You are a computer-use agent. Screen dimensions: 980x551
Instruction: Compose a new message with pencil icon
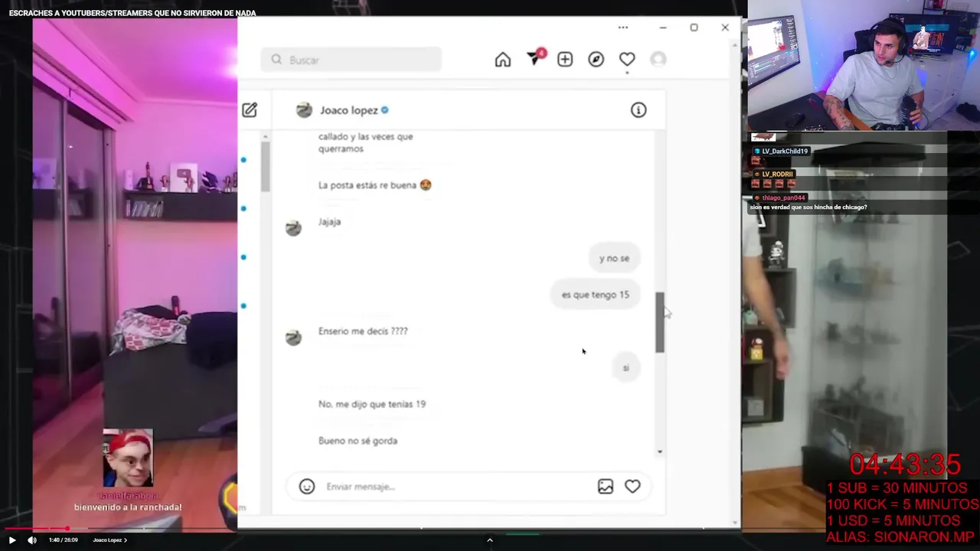(x=250, y=110)
